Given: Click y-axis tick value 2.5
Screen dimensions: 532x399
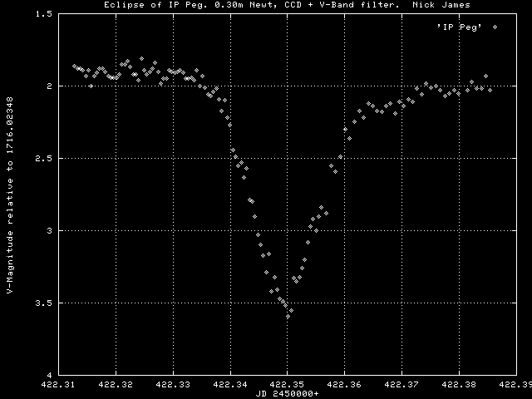Looking at the screenshot, I should tap(44, 159).
